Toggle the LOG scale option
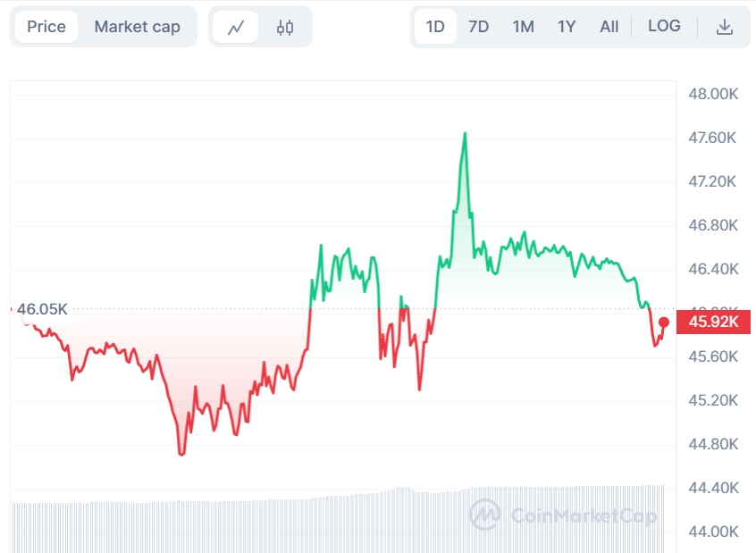 pos(664,26)
